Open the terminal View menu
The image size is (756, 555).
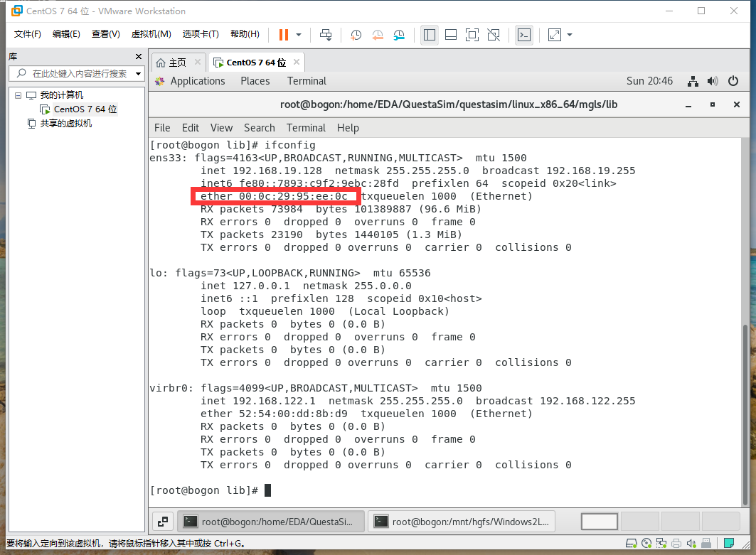pyautogui.click(x=221, y=128)
